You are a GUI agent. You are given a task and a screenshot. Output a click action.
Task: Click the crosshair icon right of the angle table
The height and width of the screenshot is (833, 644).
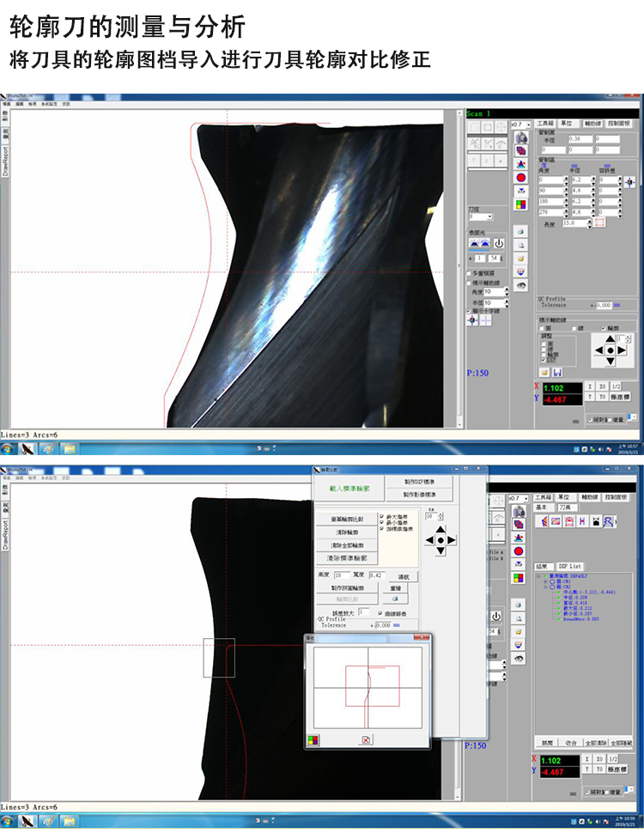[x=630, y=182]
